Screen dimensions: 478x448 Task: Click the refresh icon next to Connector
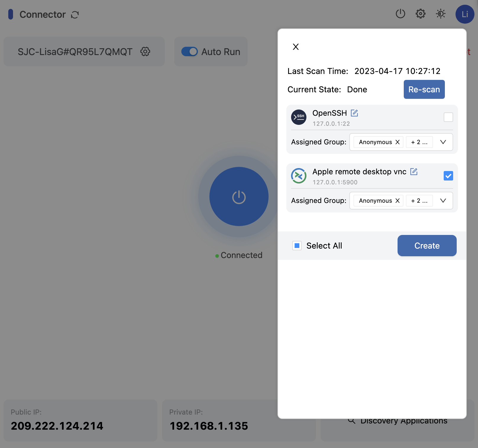click(75, 14)
